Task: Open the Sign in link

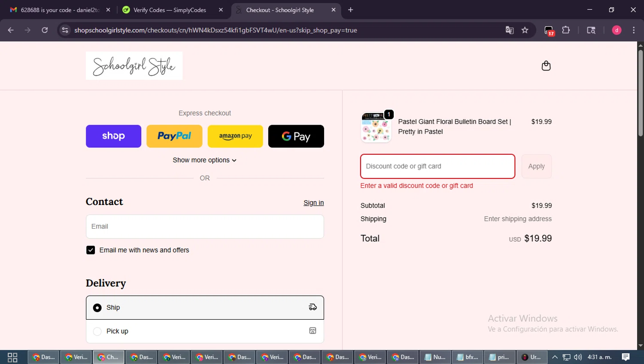Action: pos(314,203)
